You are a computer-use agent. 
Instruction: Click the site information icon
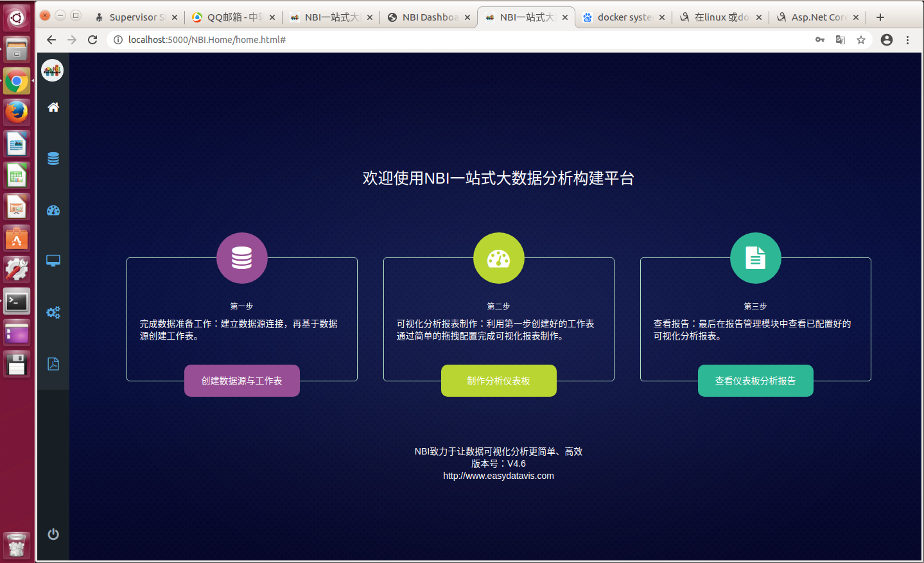[118, 40]
